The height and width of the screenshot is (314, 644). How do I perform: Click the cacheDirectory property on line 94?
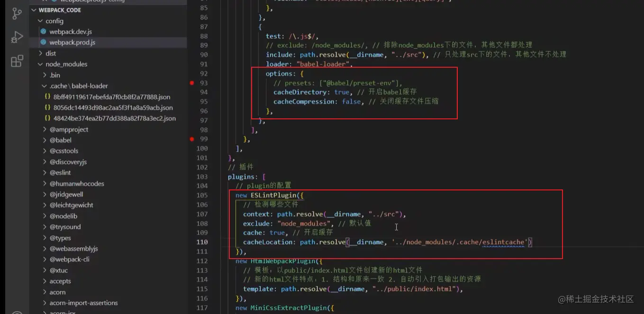pos(300,92)
